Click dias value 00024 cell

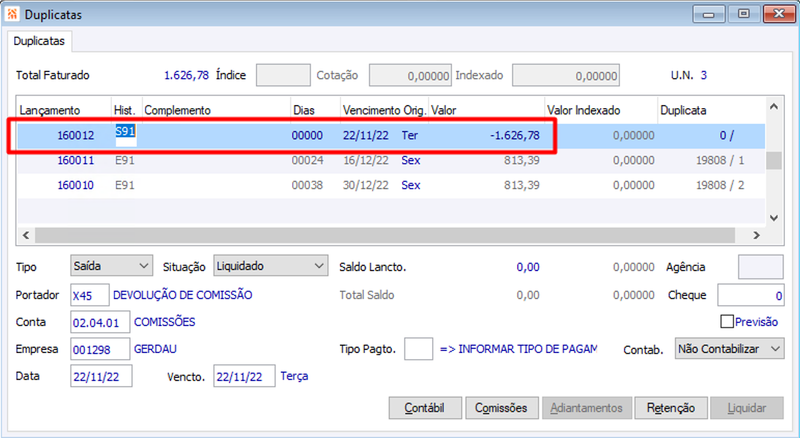pyautogui.click(x=307, y=160)
